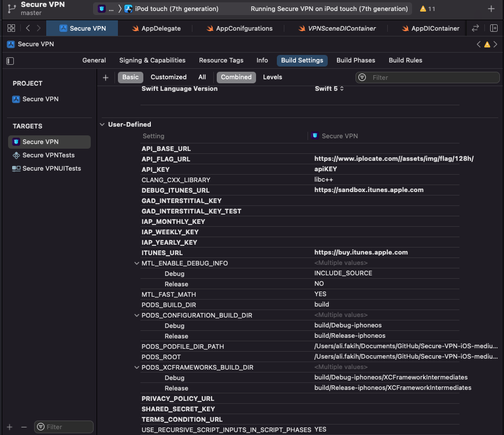Click the iPod touch destination icon
504x435 pixels.
coord(128,9)
